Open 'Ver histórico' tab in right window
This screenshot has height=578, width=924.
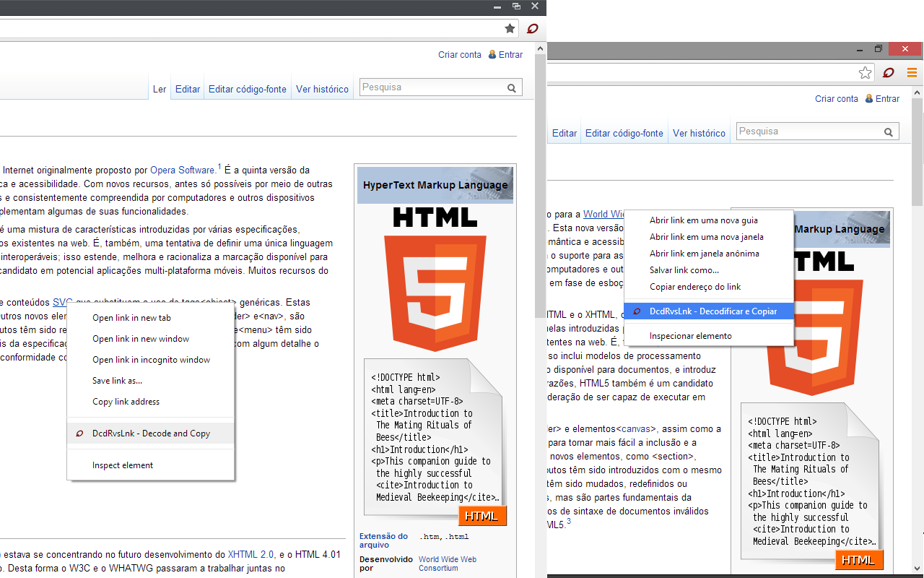(699, 134)
